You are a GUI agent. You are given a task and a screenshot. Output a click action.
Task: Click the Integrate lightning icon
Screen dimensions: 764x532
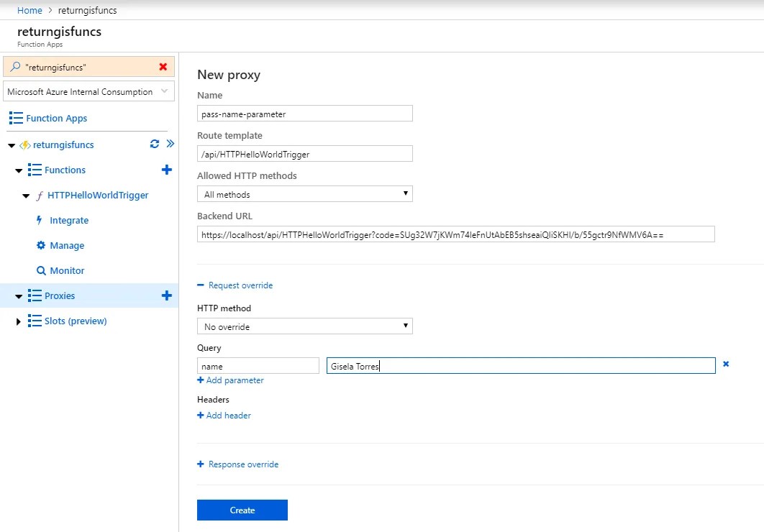[40, 220]
